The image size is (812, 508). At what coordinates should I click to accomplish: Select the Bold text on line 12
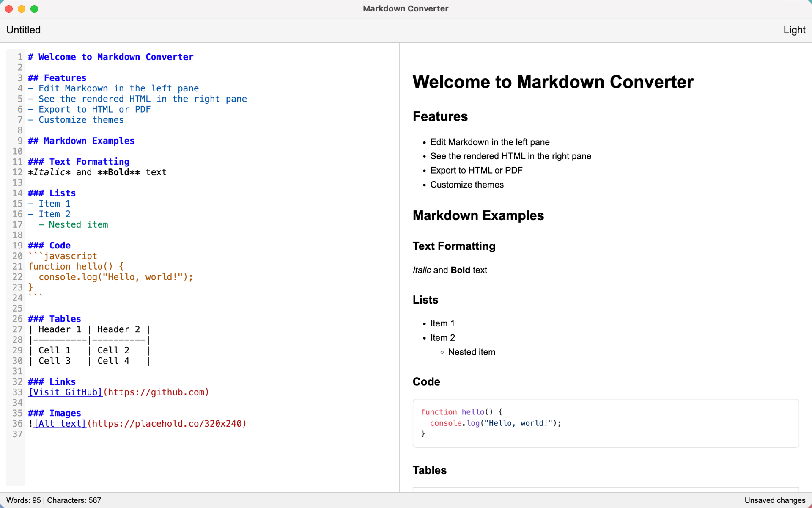[x=120, y=172]
